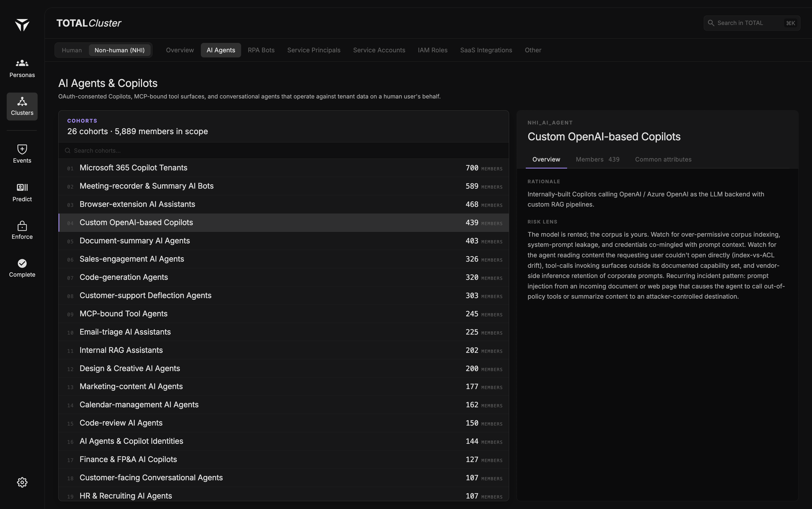
Task: Select MCP-bound Tool Agents cohort
Action: pyautogui.click(x=284, y=314)
